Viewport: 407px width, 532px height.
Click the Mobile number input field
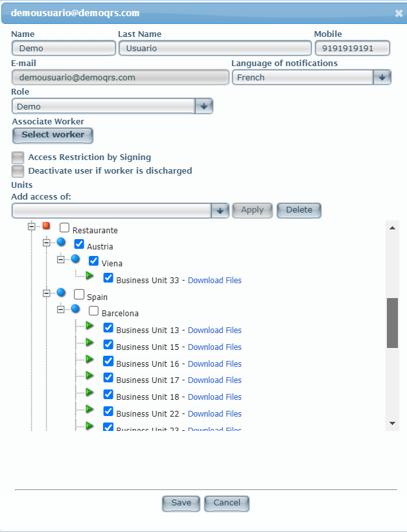coord(353,49)
